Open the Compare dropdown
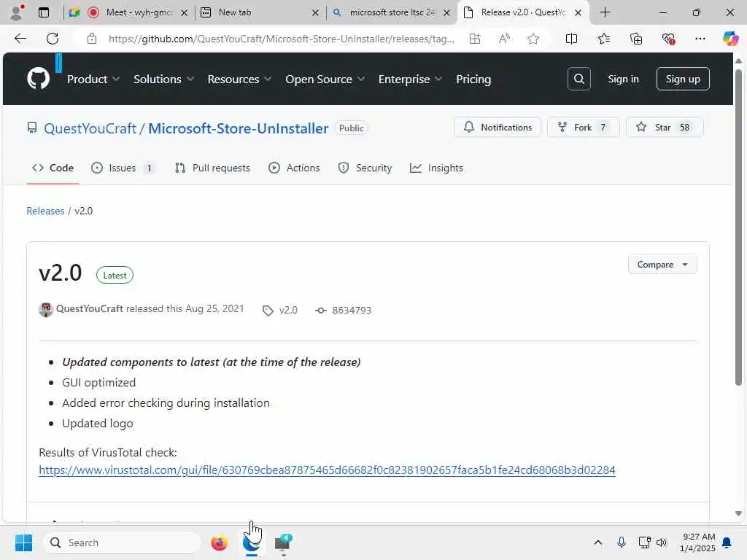Viewport: 747px width, 560px height. pos(662,264)
